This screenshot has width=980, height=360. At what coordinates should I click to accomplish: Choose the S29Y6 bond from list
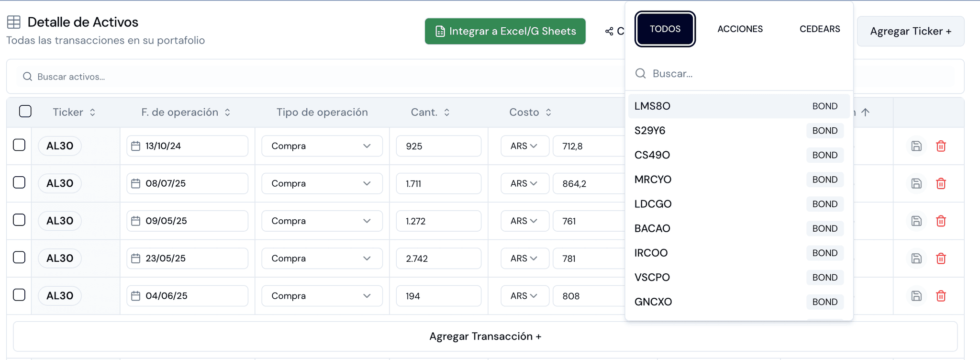739,131
